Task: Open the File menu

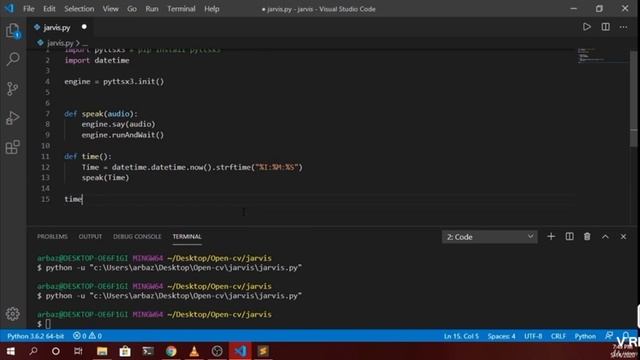Action: [29, 9]
